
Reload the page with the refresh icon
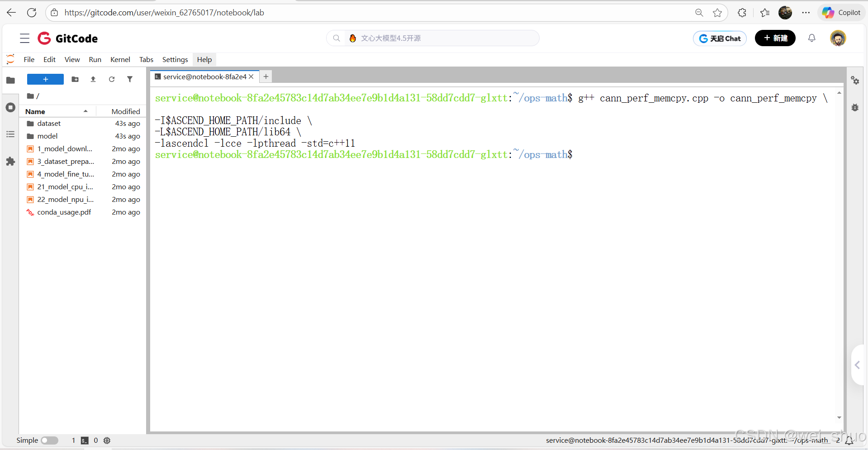tap(32, 13)
